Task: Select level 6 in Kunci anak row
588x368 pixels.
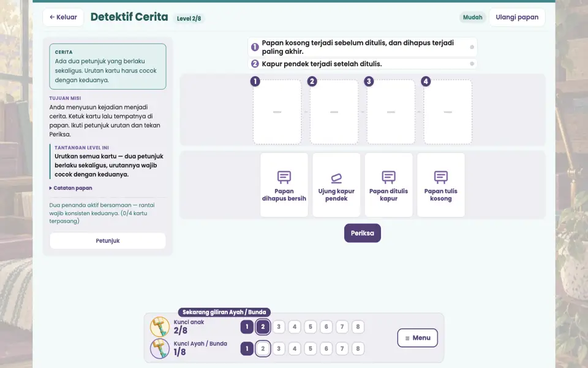Action: [326, 327]
